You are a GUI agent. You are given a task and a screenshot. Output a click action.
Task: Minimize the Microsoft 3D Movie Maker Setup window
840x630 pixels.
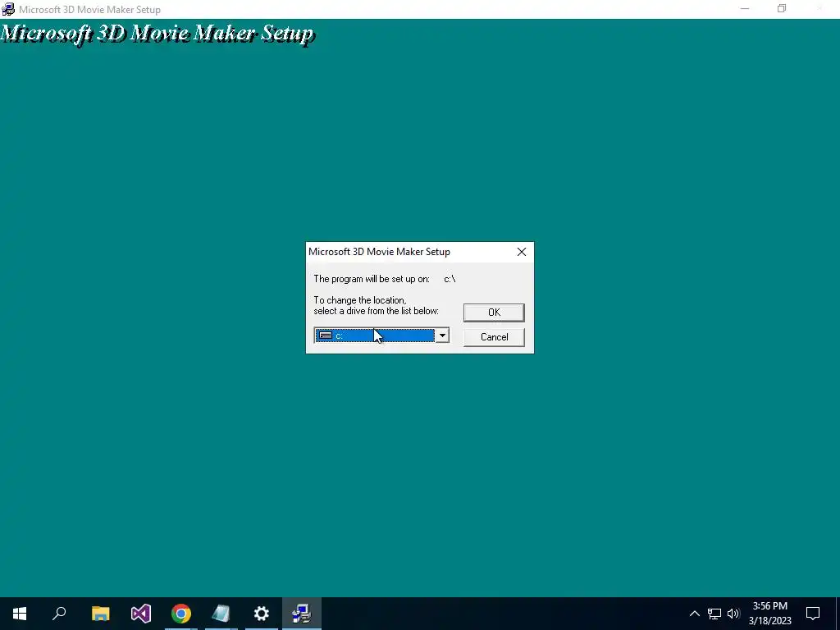tap(745, 8)
